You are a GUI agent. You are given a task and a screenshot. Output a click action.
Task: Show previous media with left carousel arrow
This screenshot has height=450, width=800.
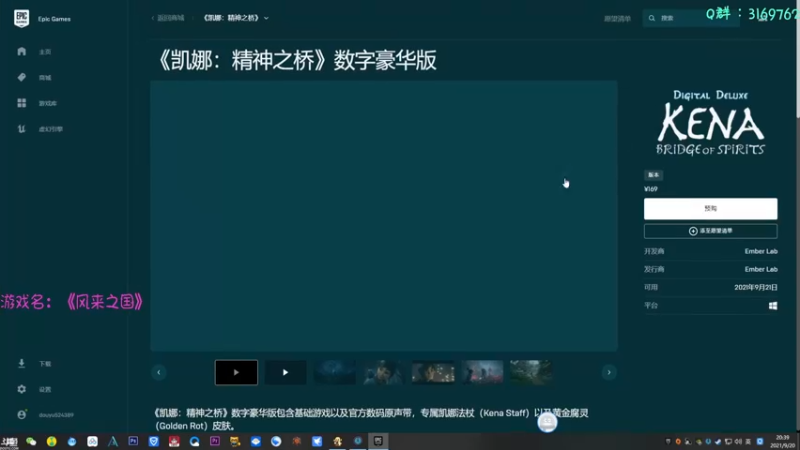coord(159,372)
